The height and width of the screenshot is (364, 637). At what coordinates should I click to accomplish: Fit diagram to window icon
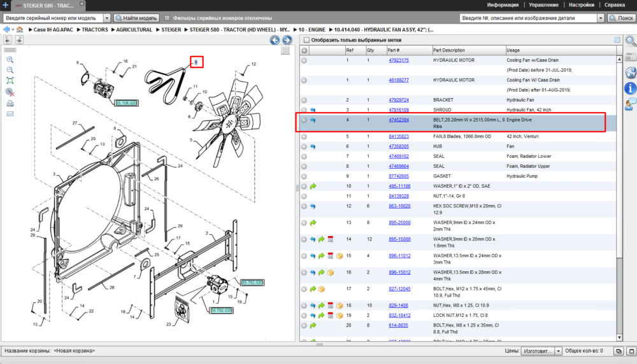click(x=10, y=80)
